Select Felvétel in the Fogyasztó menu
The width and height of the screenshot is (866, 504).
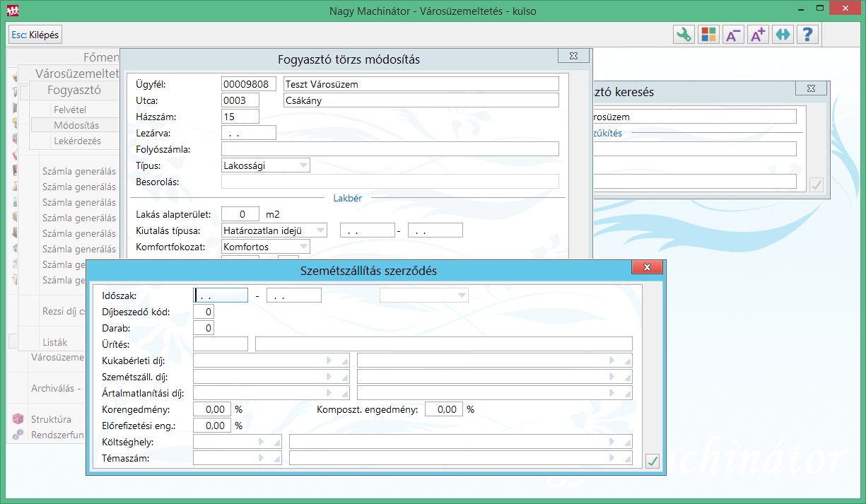70,110
